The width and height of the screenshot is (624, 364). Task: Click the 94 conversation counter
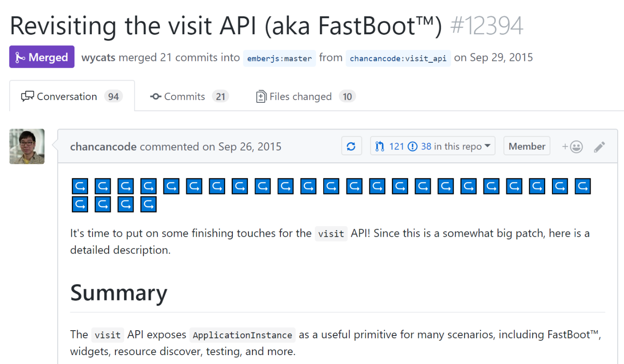tap(113, 96)
